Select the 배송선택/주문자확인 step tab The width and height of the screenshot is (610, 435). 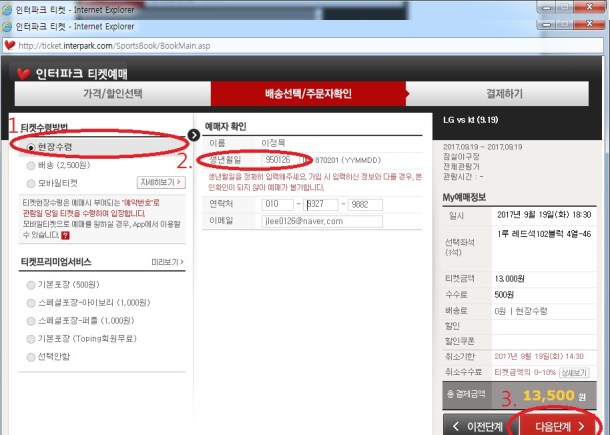click(309, 93)
